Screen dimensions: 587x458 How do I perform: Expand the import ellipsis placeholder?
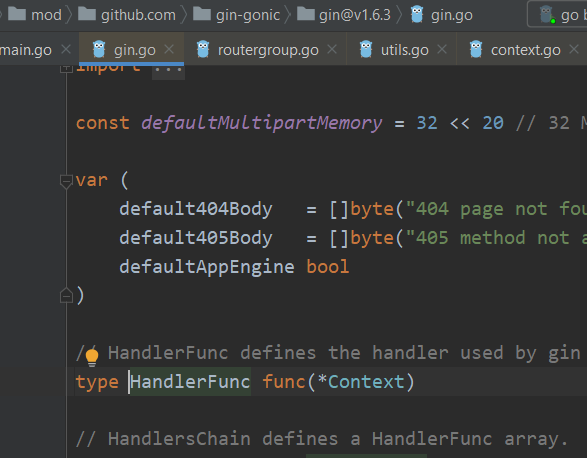[168, 70]
